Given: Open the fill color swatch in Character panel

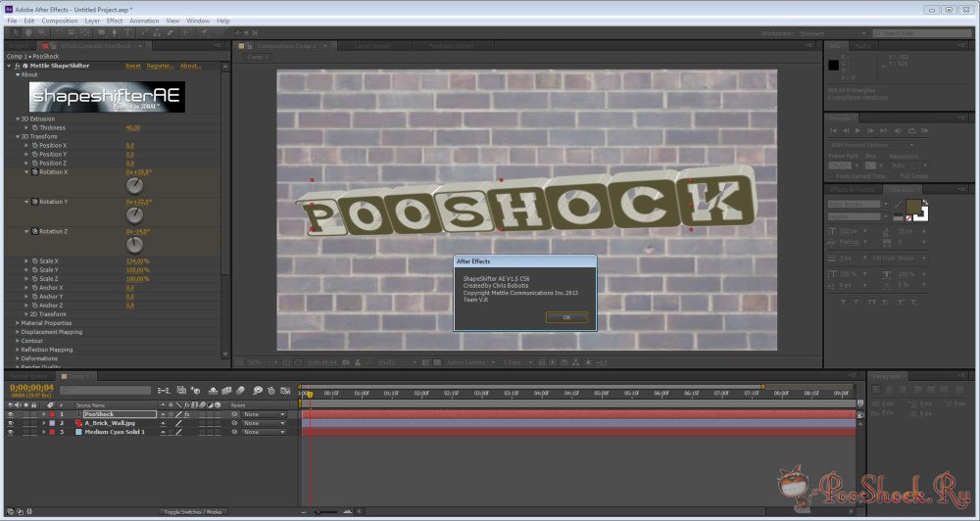Looking at the screenshot, I should (913, 207).
